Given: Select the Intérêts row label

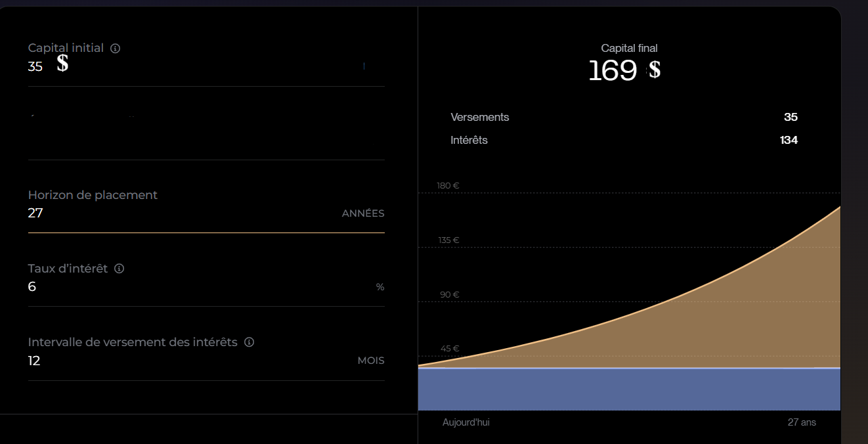Looking at the screenshot, I should point(469,140).
